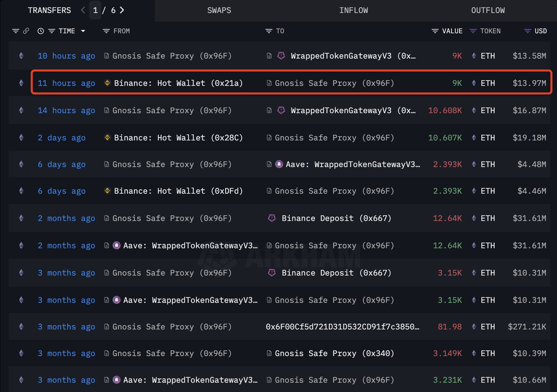The image size is (557, 392).
Task: Open the '10 hours ago' transaction link
Action: click(x=66, y=56)
